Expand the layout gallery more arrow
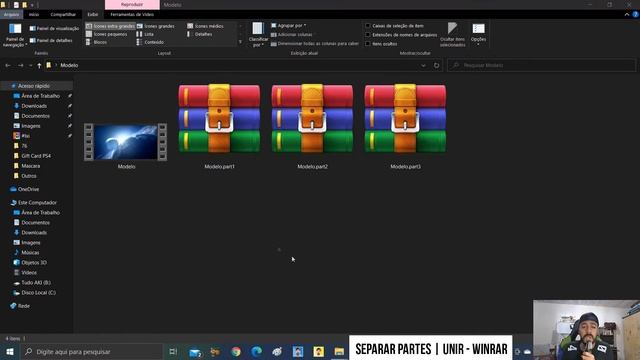 point(240,42)
